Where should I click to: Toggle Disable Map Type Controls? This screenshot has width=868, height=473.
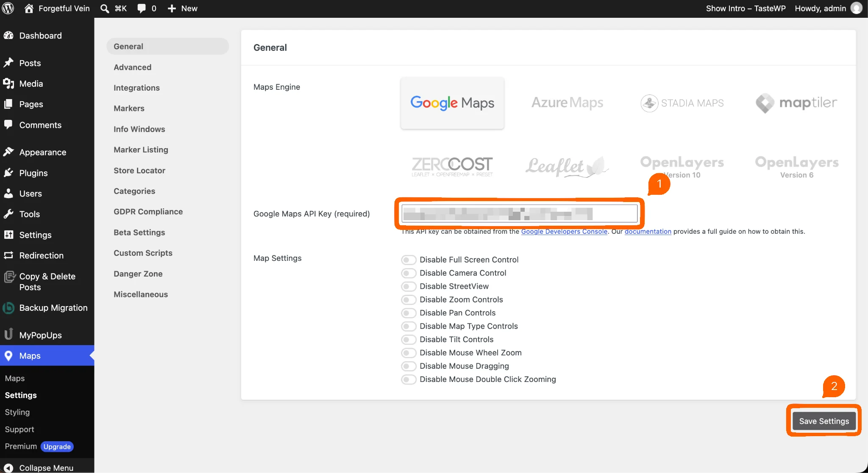pos(409,326)
